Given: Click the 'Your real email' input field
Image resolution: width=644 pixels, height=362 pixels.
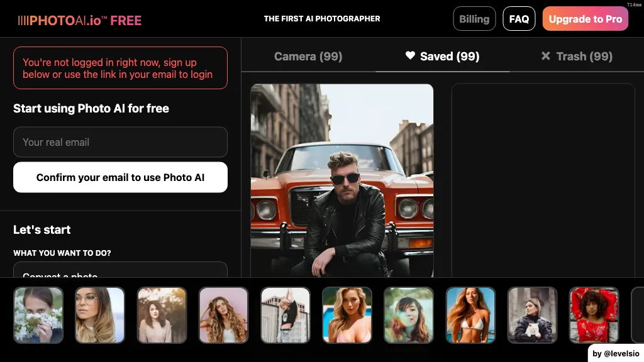Looking at the screenshot, I should coord(120,142).
